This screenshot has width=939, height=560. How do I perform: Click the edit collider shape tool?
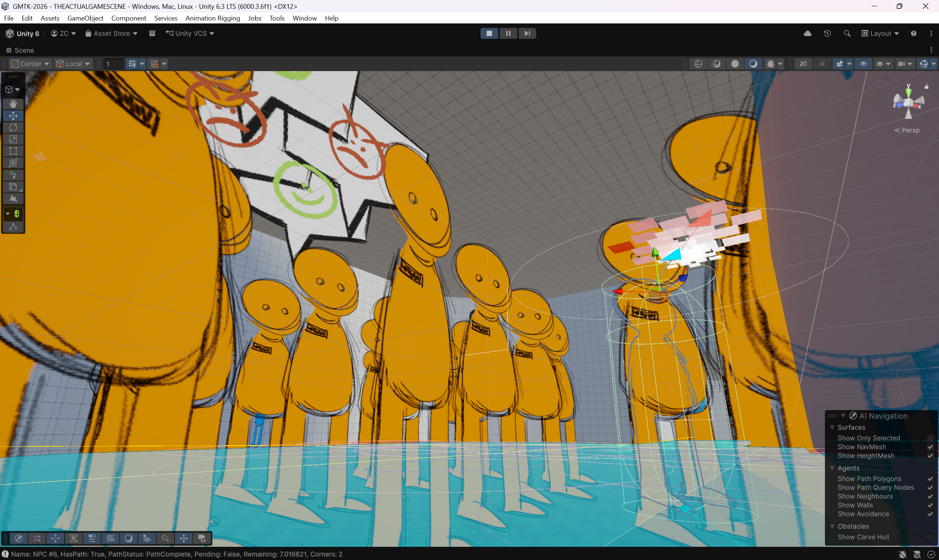13,199
